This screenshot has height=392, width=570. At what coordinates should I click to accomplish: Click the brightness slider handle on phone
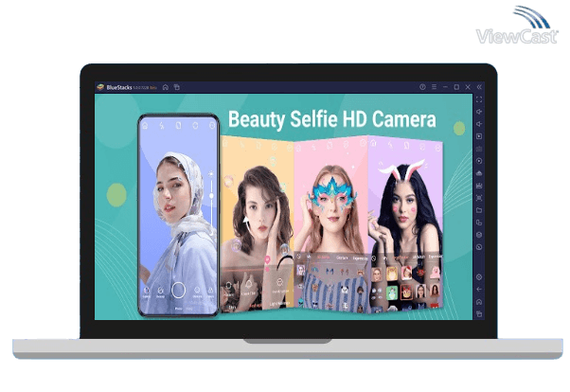click(211, 196)
